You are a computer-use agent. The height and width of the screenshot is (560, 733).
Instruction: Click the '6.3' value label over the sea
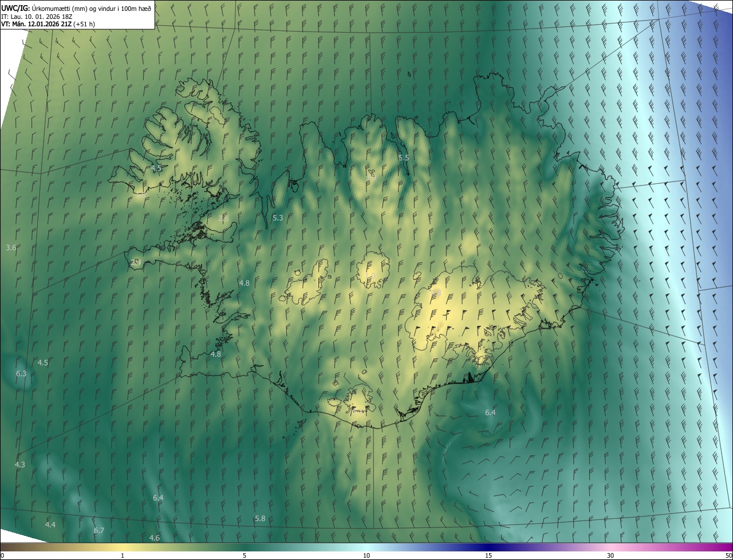click(x=21, y=373)
